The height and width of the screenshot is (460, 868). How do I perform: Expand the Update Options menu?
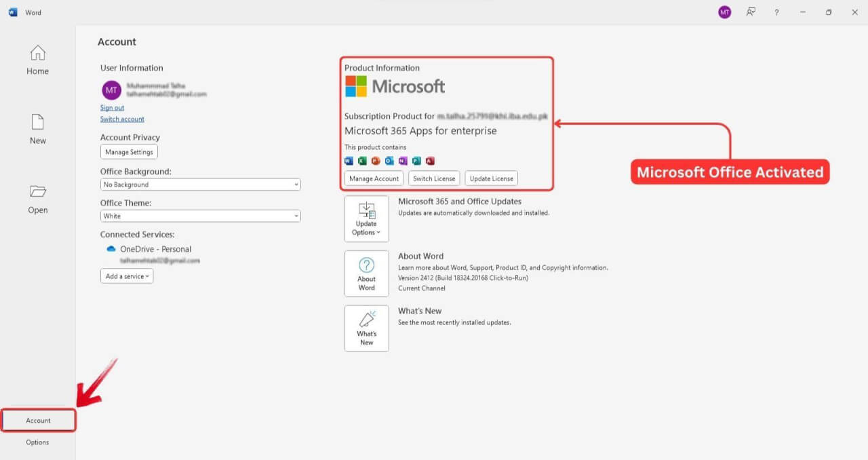point(366,218)
